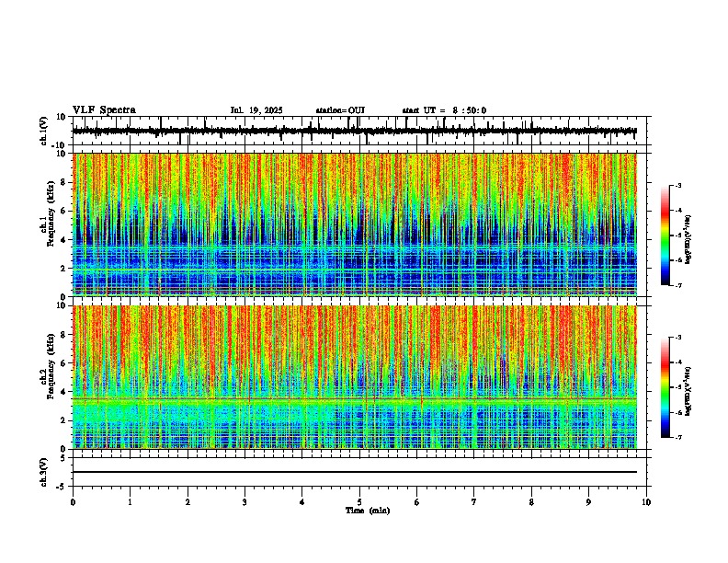This screenshot has width=728, height=563.
Task: Click the ch.2 spectrogram panel
Action: coord(354,377)
